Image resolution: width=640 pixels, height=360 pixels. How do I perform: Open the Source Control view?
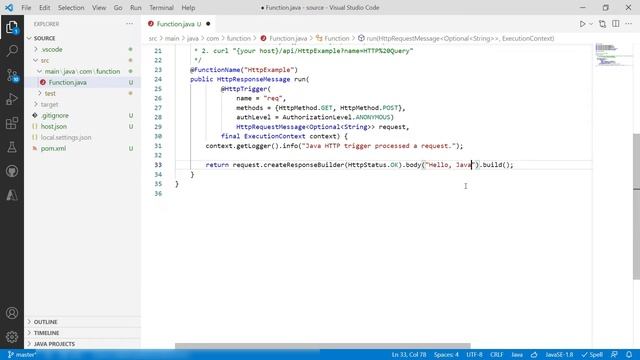coord(12,75)
